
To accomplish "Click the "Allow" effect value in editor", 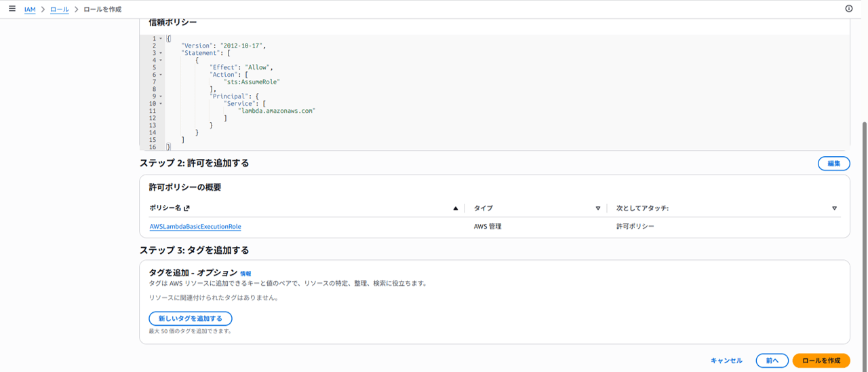I will coord(258,67).
